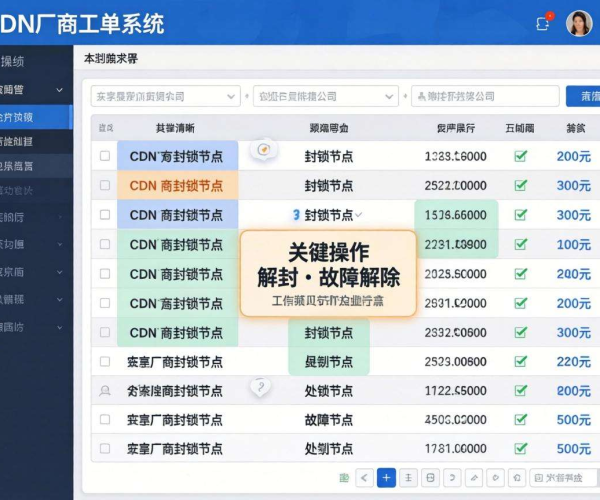Open the user avatar profile menu

coord(579,23)
